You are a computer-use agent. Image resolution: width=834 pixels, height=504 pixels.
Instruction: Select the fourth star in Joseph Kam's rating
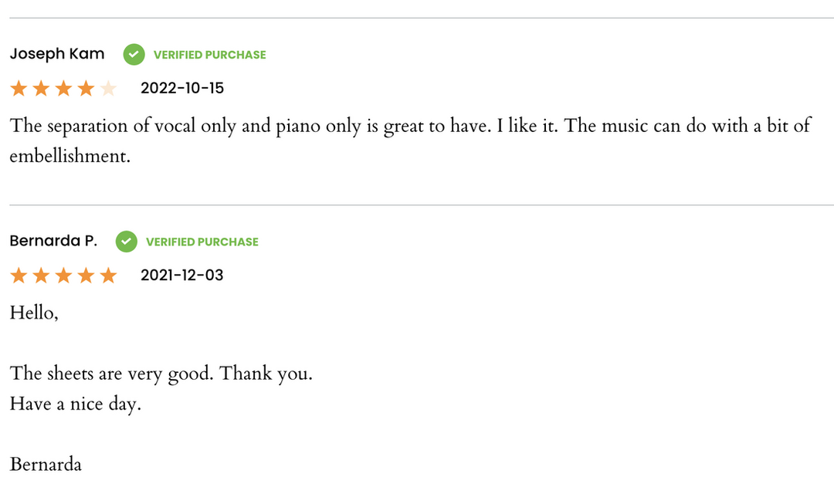pyautogui.click(x=86, y=89)
